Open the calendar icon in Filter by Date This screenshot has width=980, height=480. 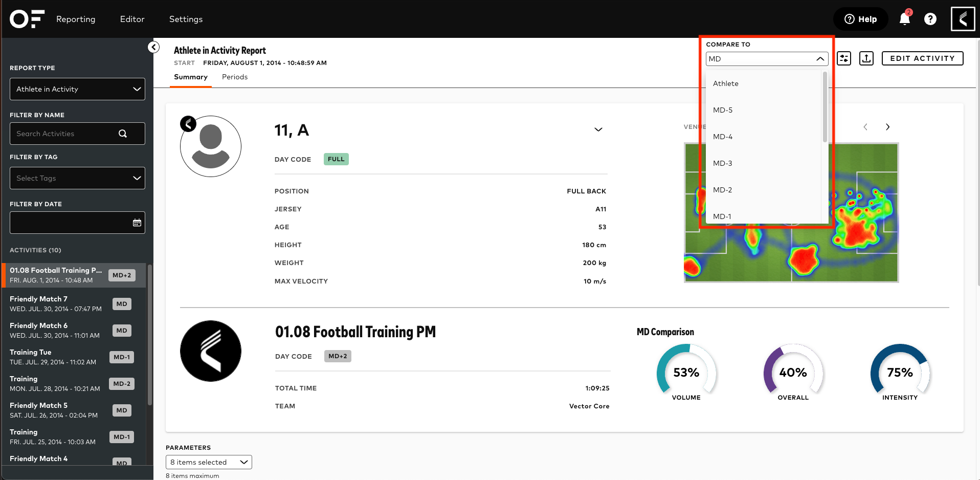[137, 222]
